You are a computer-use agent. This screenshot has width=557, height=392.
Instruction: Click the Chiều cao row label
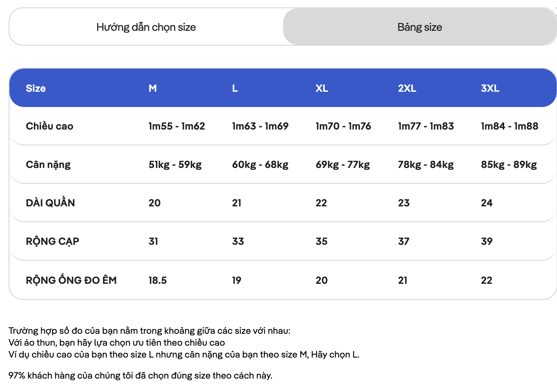(49, 126)
